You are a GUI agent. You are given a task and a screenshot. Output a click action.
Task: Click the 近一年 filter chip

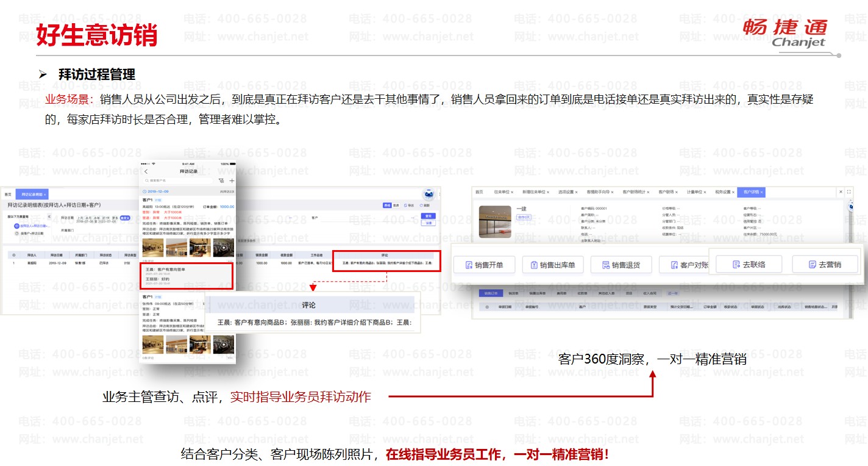[673, 293]
